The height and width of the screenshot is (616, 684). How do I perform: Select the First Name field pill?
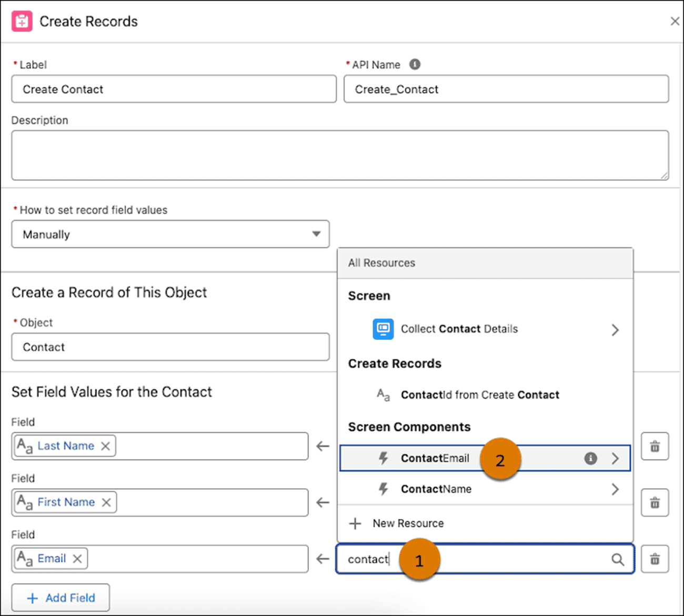tap(66, 502)
